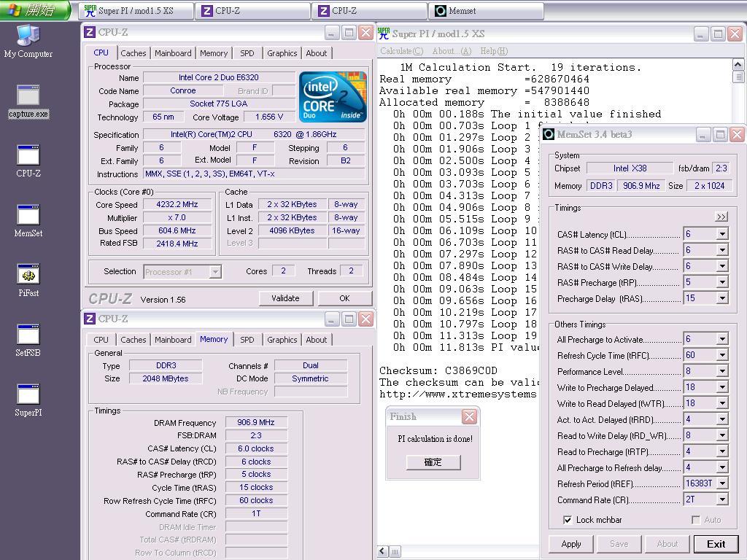Open About menu in Super PI
The image size is (747, 560).
tap(451, 51)
